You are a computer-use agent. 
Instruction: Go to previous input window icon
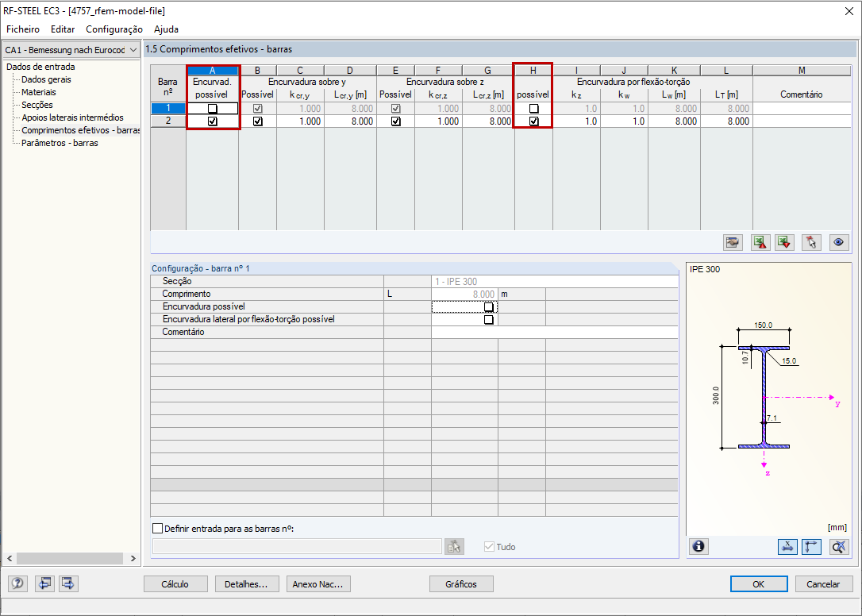(x=44, y=583)
